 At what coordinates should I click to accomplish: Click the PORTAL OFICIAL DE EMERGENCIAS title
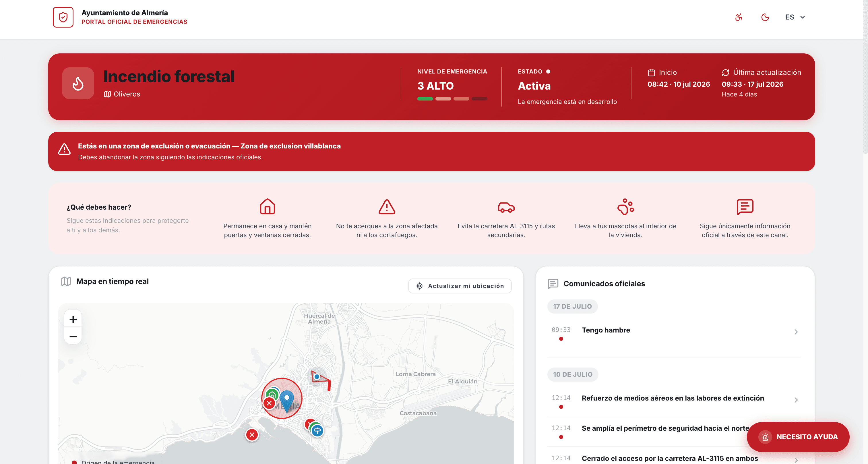(x=134, y=22)
